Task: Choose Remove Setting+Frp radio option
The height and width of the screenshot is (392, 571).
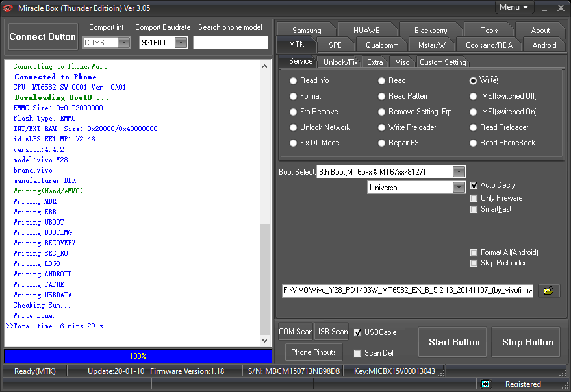Action: [x=381, y=112]
